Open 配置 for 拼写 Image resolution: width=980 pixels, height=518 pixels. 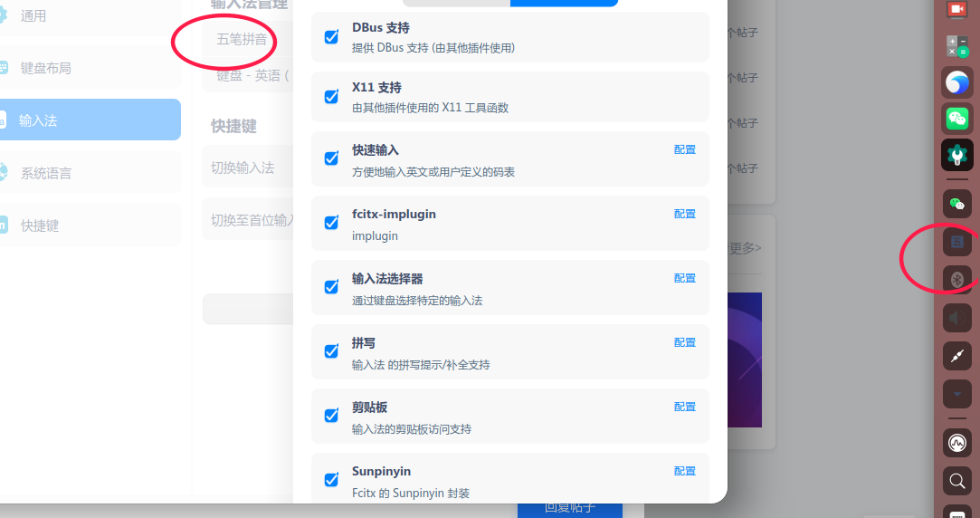click(x=685, y=343)
